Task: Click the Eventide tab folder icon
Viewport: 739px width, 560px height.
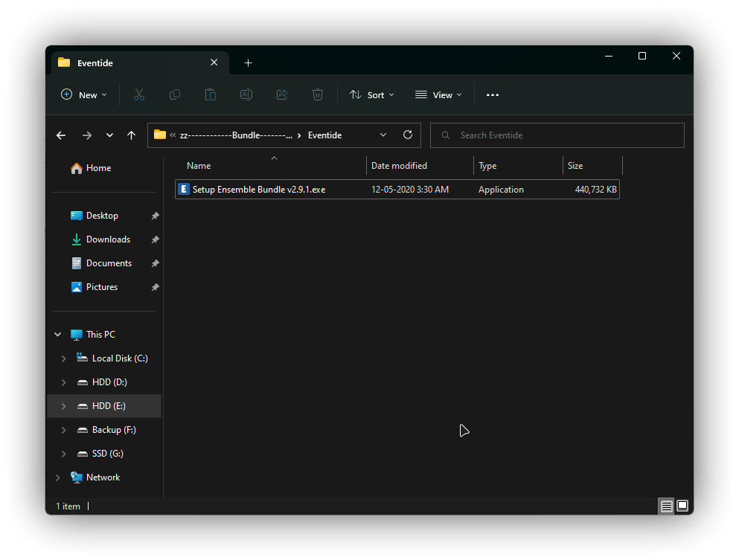Action: (x=64, y=62)
